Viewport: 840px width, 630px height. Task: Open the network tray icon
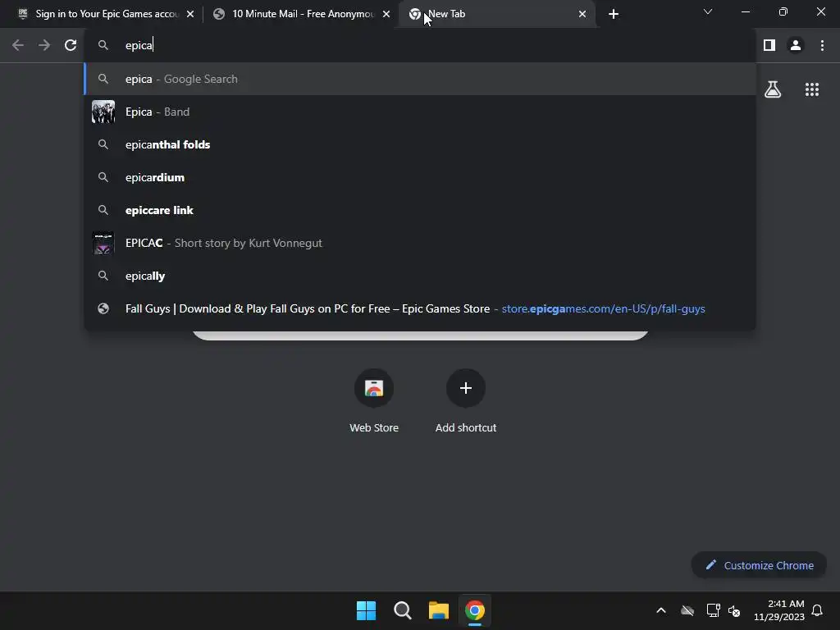click(713, 610)
